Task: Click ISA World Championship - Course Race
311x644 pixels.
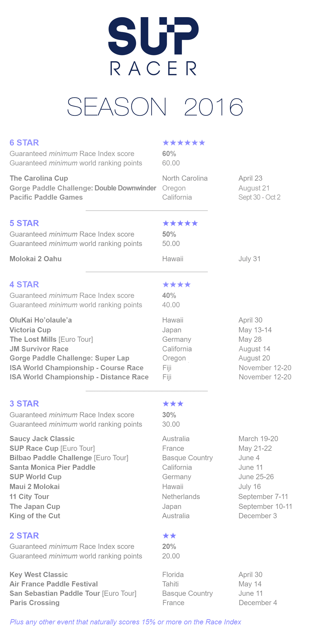Action: (x=76, y=368)
